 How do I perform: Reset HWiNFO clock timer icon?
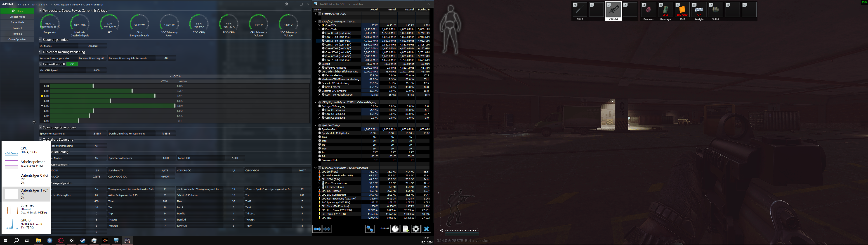click(x=395, y=229)
